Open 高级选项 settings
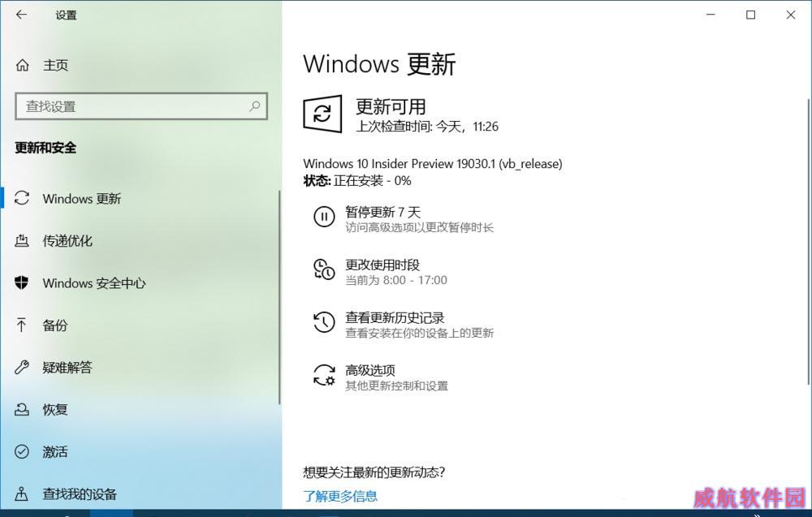 click(369, 371)
